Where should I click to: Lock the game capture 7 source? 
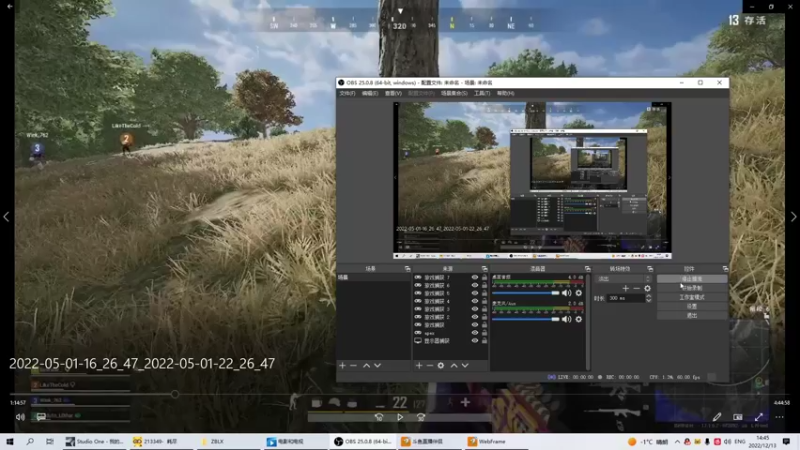pyautogui.click(x=484, y=278)
